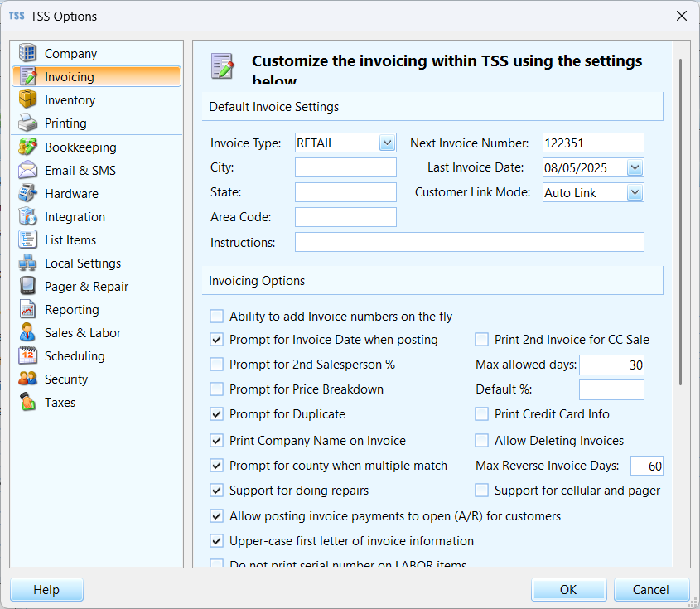Enable Support for cellular and pager
700x609 pixels.
[x=481, y=491]
